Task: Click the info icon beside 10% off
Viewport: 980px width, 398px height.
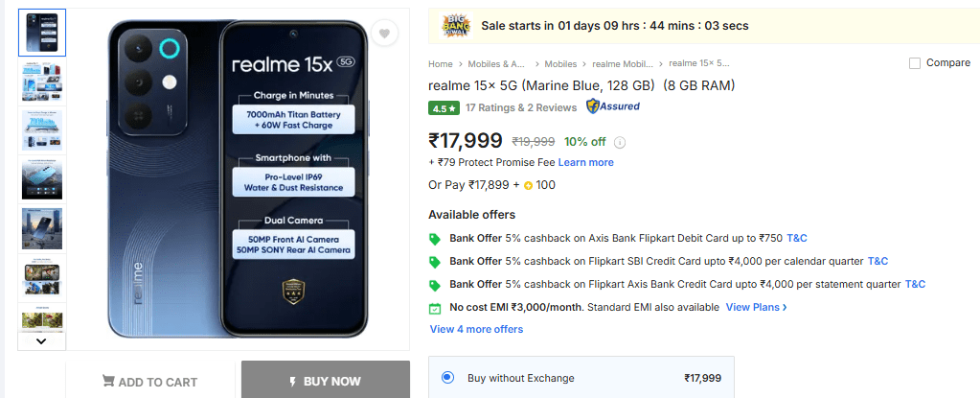Action: [x=620, y=143]
